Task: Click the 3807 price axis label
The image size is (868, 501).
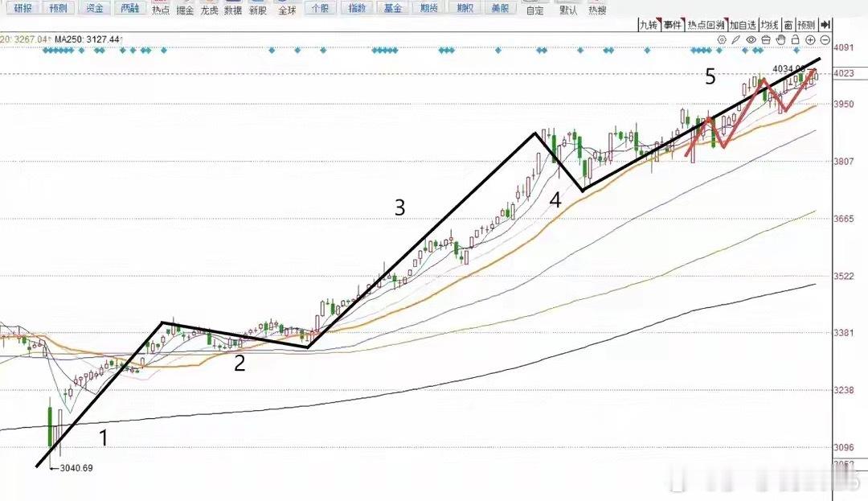Action: pyautogui.click(x=844, y=162)
